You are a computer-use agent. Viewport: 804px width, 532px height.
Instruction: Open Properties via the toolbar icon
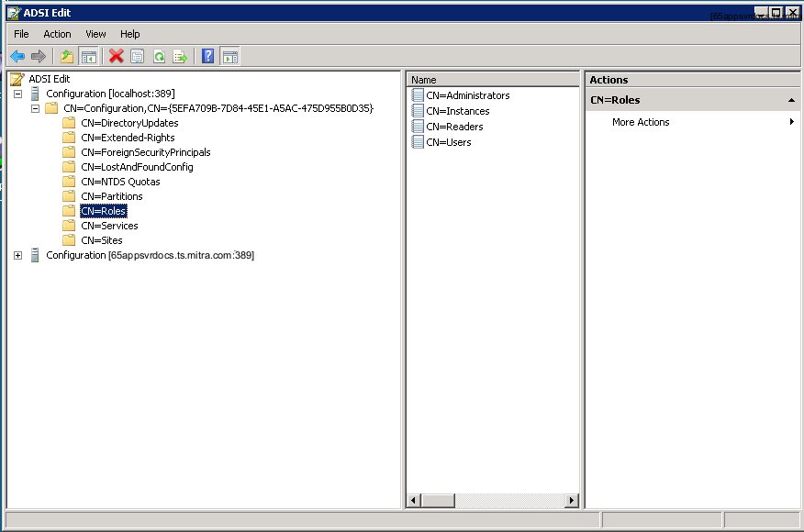[x=138, y=57]
